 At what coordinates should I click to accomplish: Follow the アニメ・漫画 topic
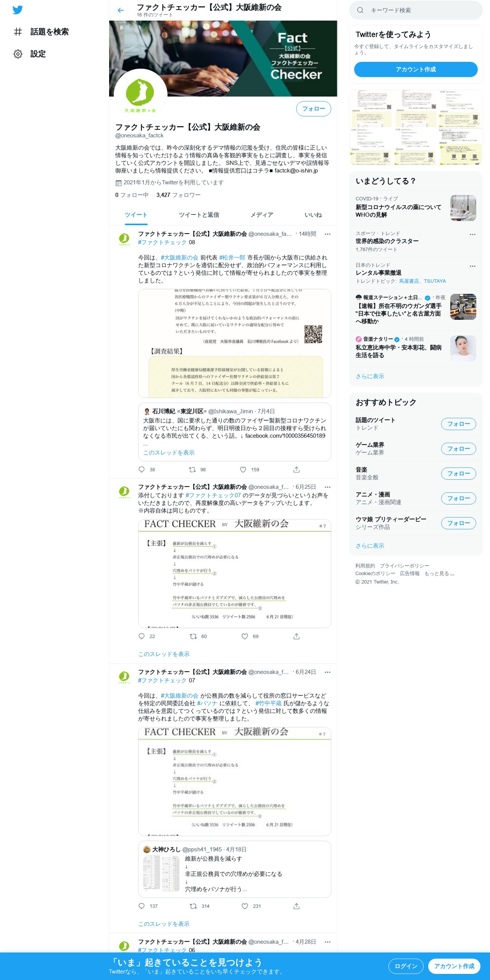click(x=458, y=498)
